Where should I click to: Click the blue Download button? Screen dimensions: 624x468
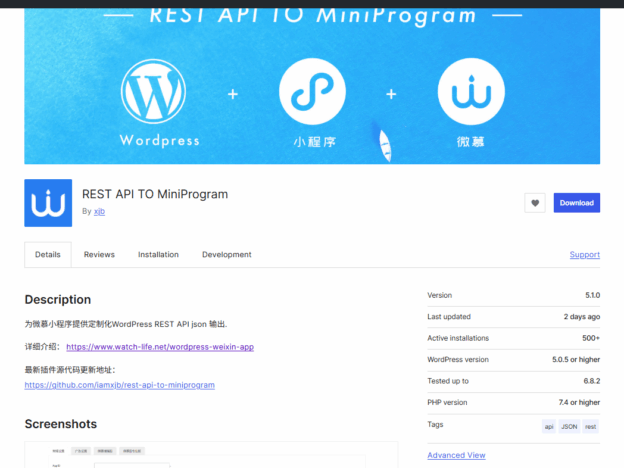point(577,203)
